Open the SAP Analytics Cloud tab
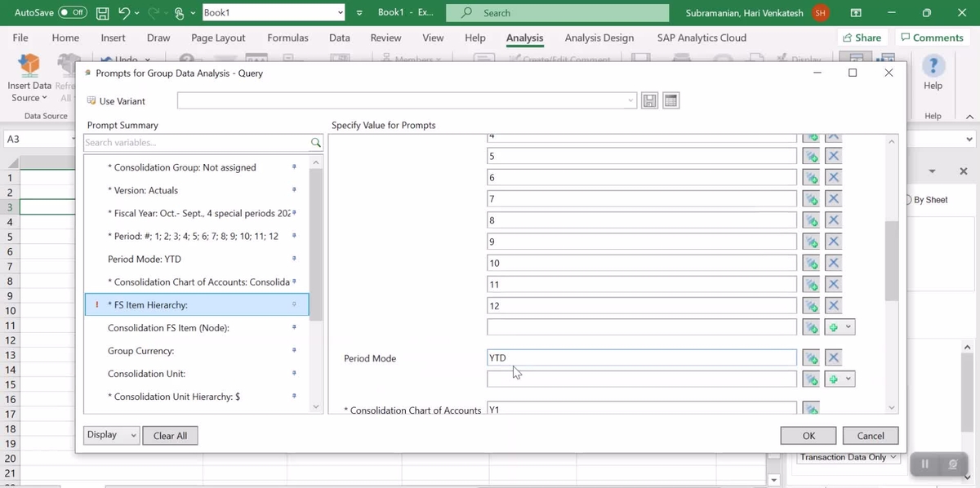Screen dimensions: 980x488 (699, 38)
